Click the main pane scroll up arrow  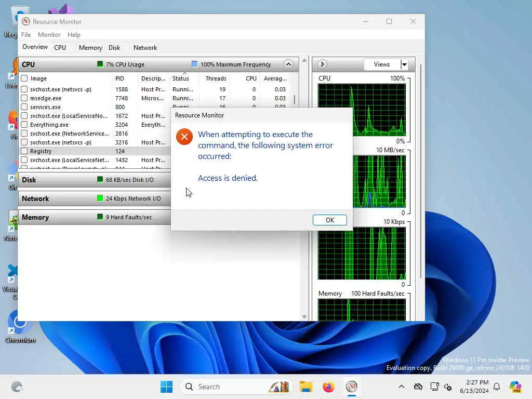304,60
